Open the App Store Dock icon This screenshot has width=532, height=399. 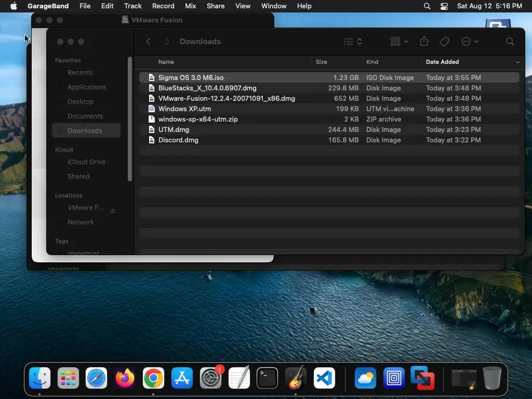(182, 378)
